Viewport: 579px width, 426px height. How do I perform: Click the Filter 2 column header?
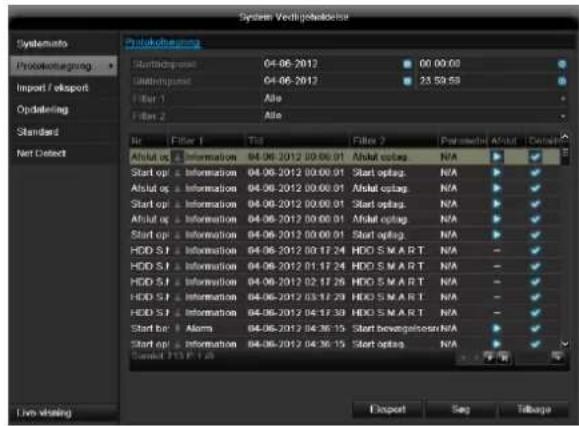point(394,141)
